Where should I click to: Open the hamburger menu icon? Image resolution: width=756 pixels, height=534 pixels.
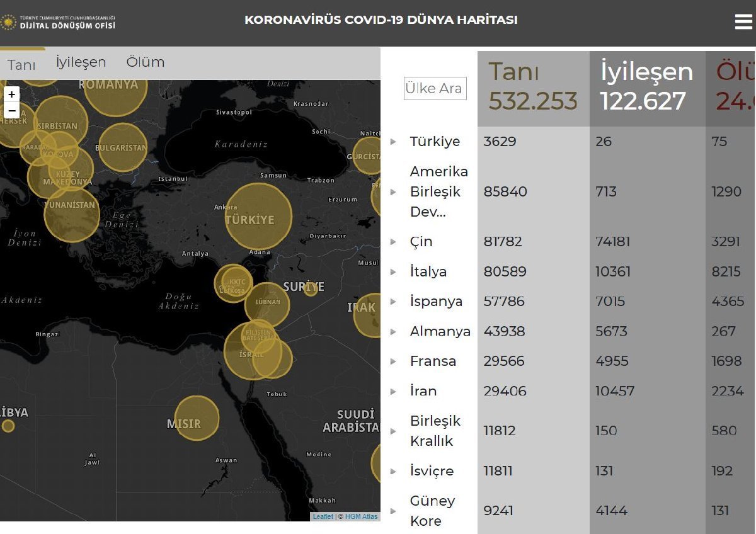[743, 21]
